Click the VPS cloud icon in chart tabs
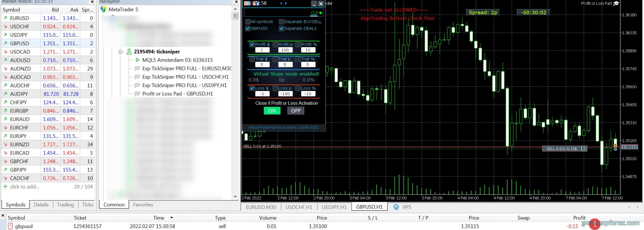The image size is (644, 230). (x=396, y=207)
